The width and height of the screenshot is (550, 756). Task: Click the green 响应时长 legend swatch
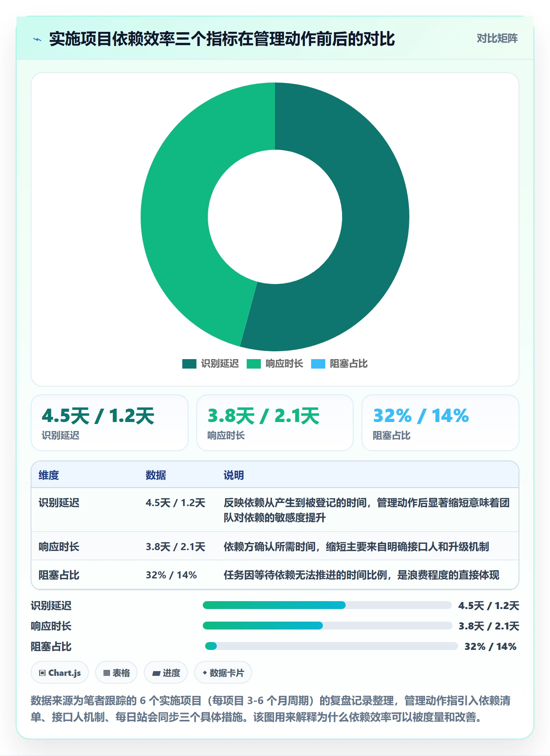[254, 364]
